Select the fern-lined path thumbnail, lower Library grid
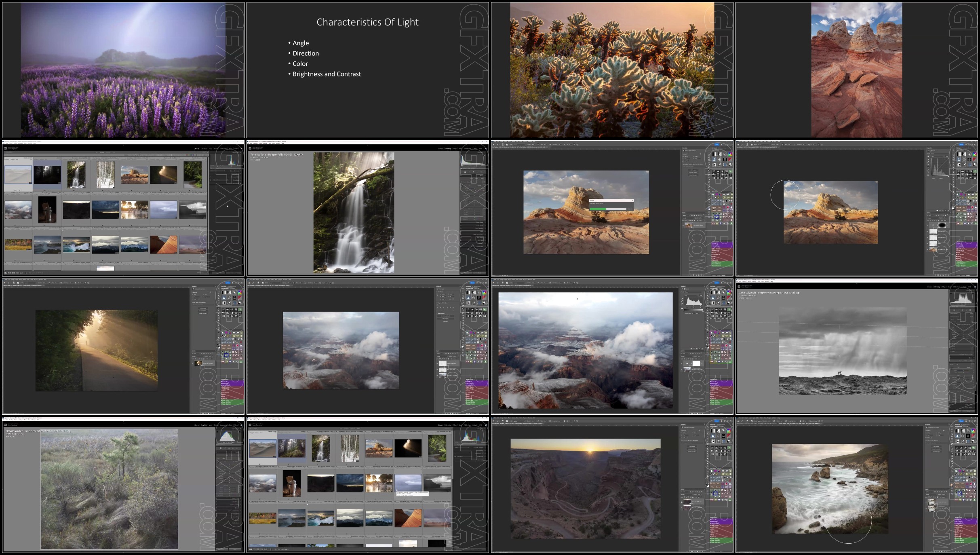980x555 pixels. coord(437,448)
